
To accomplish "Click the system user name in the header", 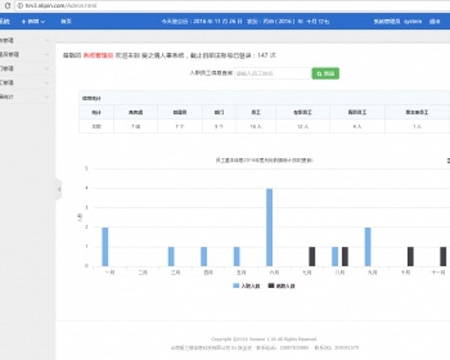I will coord(413,22).
